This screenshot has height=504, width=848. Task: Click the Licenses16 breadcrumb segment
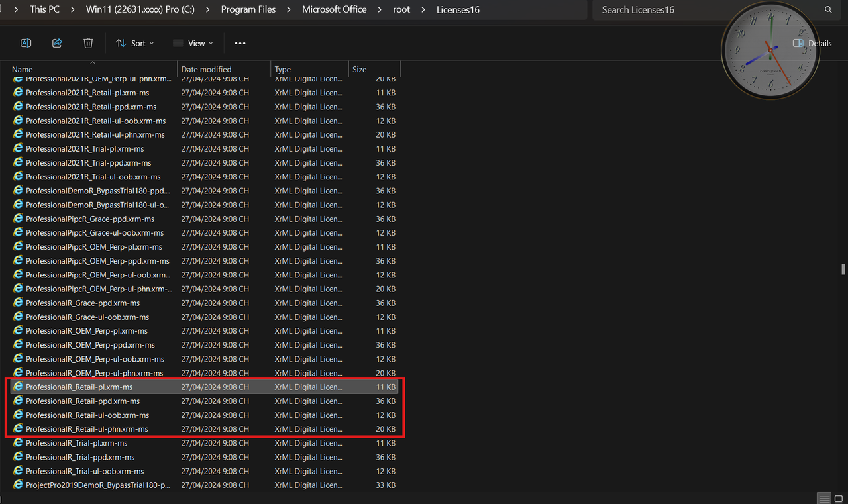coord(458,9)
